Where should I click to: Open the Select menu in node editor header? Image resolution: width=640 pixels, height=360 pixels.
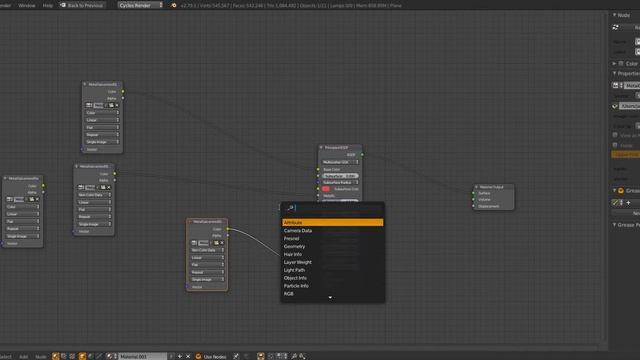click(5, 356)
